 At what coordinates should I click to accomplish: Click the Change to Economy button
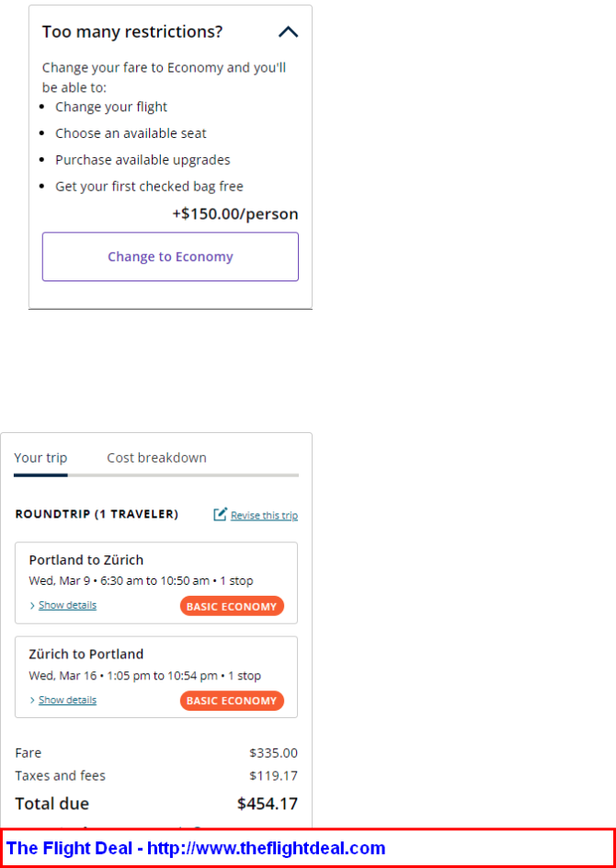170,257
